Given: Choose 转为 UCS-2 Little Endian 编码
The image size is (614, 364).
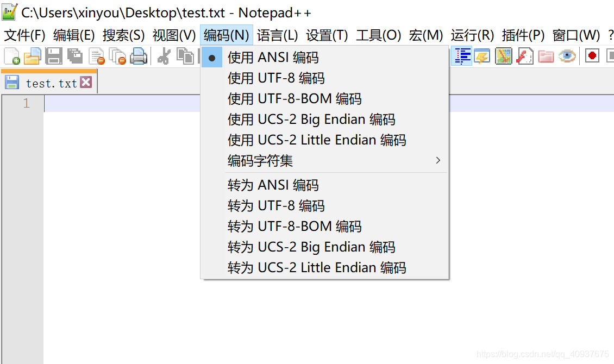Looking at the screenshot, I should pyautogui.click(x=324, y=268).
